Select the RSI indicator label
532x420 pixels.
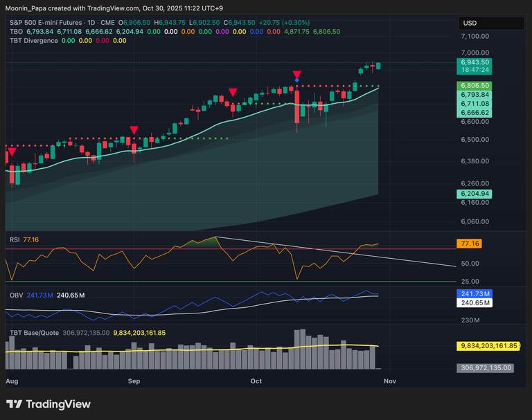tap(14, 239)
